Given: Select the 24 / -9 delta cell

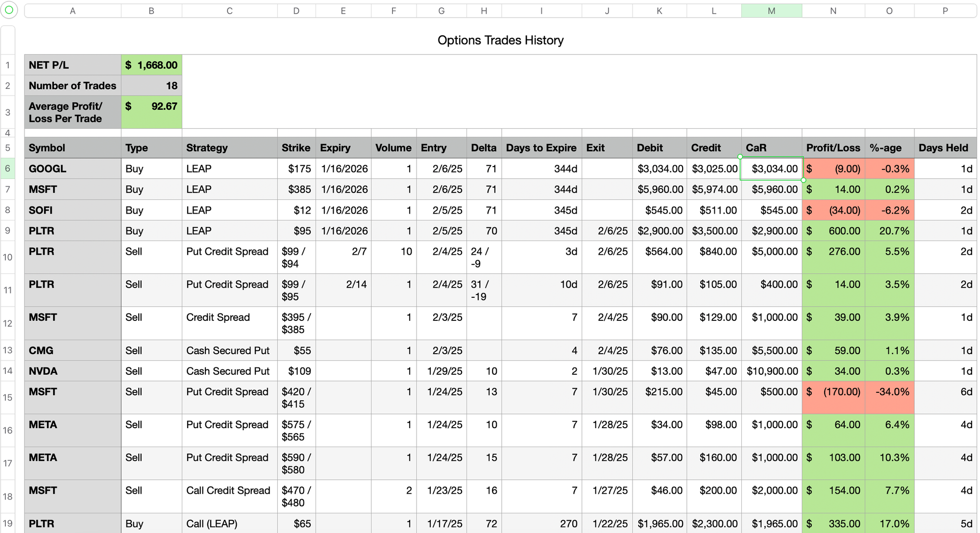Looking at the screenshot, I should (484, 257).
